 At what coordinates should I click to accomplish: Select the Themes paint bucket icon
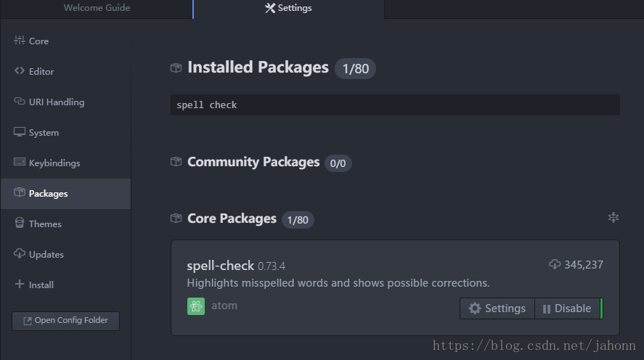point(20,223)
